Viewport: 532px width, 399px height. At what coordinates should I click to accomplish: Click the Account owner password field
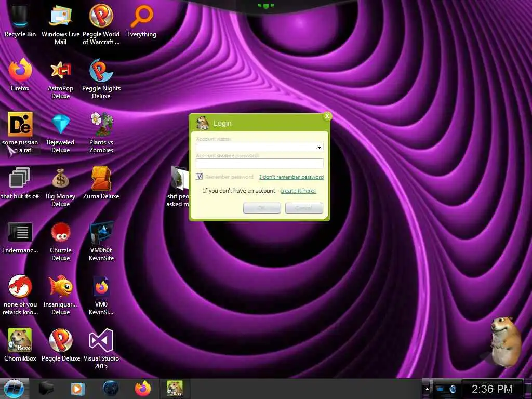tap(260, 164)
